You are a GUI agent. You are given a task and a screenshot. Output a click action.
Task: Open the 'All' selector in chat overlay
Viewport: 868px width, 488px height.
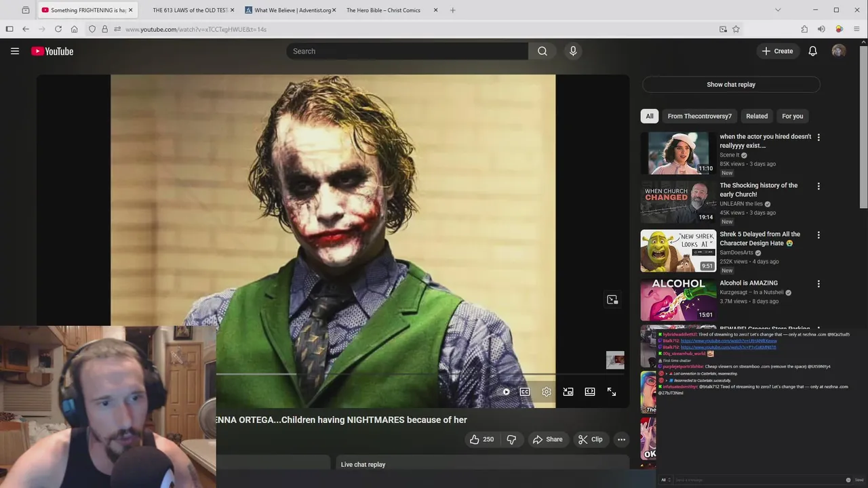tap(665, 480)
